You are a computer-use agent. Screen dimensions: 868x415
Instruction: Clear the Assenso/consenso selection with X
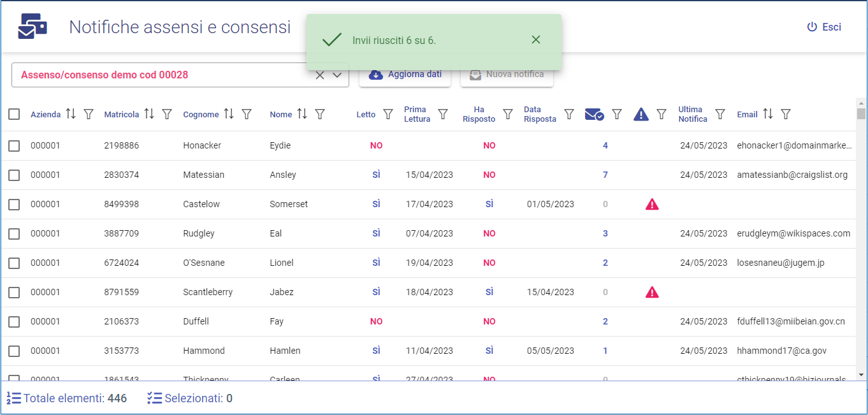coord(320,75)
